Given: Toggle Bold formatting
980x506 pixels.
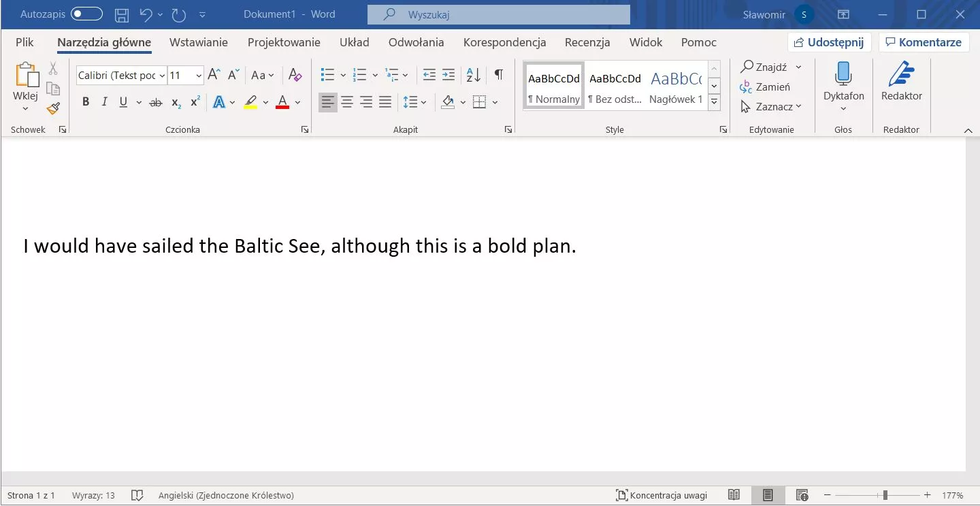Looking at the screenshot, I should click(86, 102).
